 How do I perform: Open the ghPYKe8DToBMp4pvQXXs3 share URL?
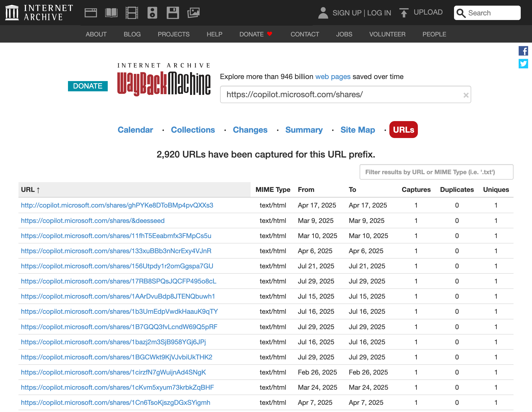pyautogui.click(x=117, y=205)
